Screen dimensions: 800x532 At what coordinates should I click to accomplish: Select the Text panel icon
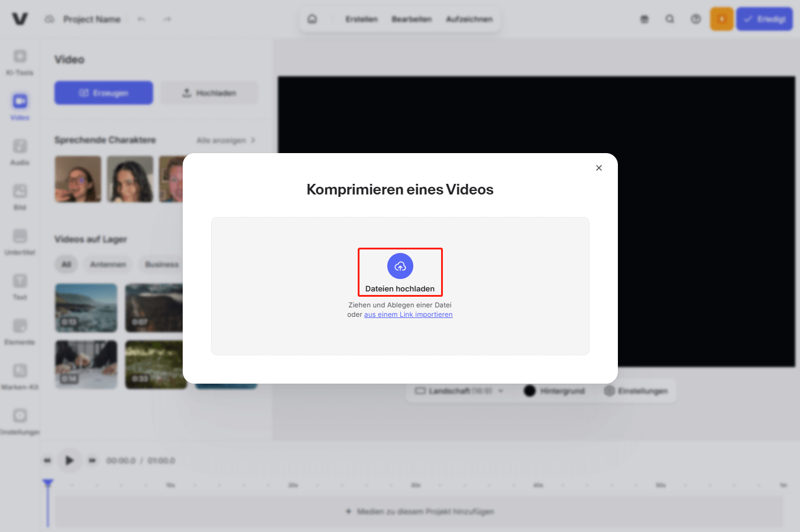[20, 286]
